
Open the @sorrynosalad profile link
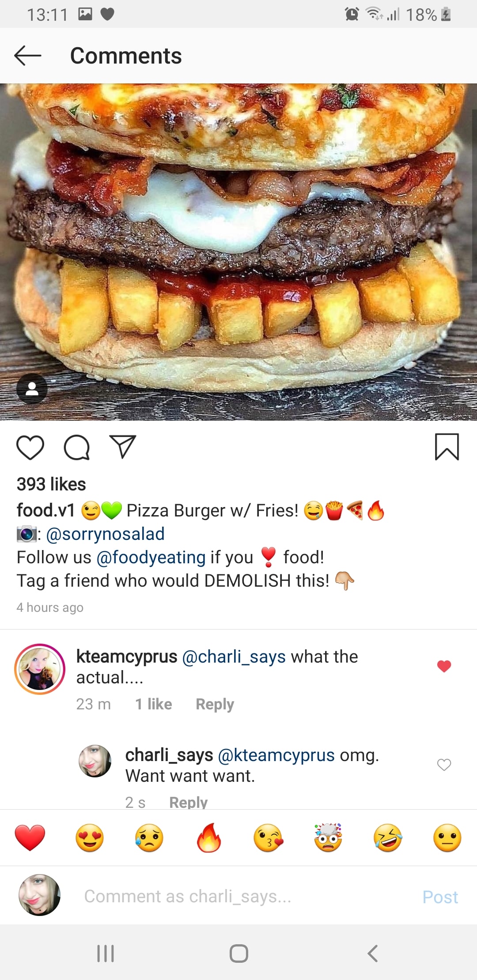(105, 534)
